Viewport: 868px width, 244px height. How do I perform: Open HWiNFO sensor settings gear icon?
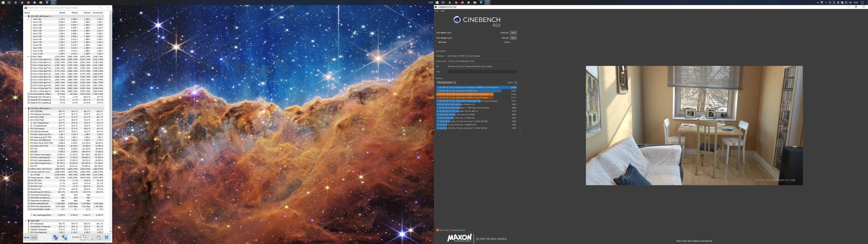point(99,238)
